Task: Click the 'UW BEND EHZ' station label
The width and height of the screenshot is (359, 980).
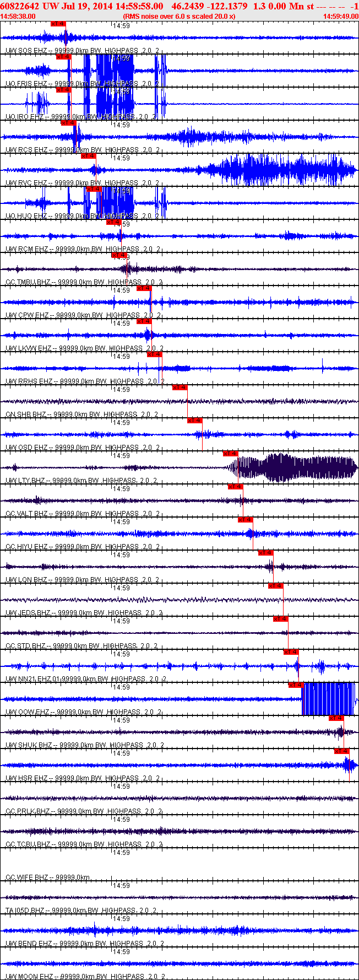Action: 29,944
